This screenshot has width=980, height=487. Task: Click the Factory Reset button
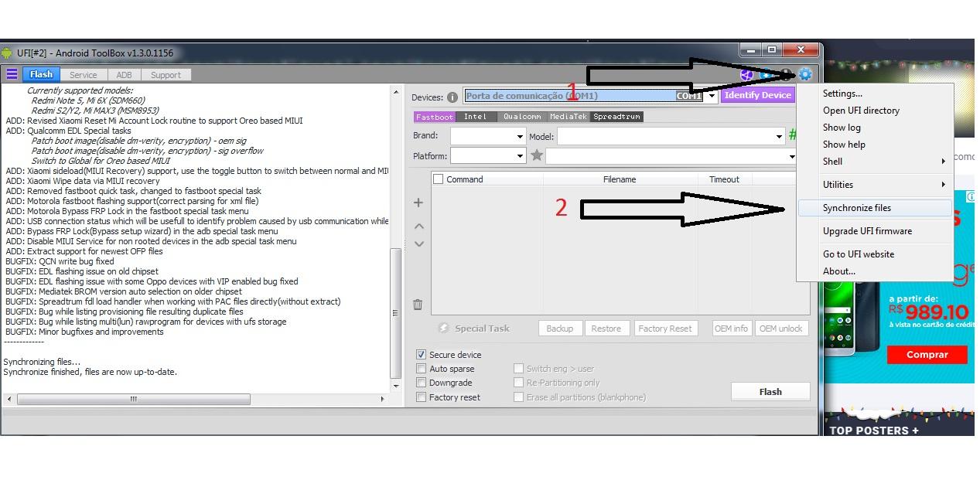coord(664,329)
